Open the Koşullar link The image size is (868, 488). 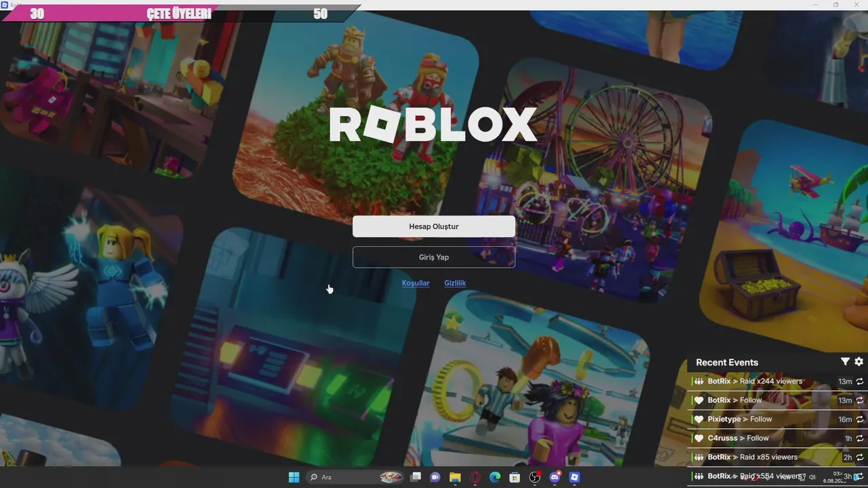[416, 283]
